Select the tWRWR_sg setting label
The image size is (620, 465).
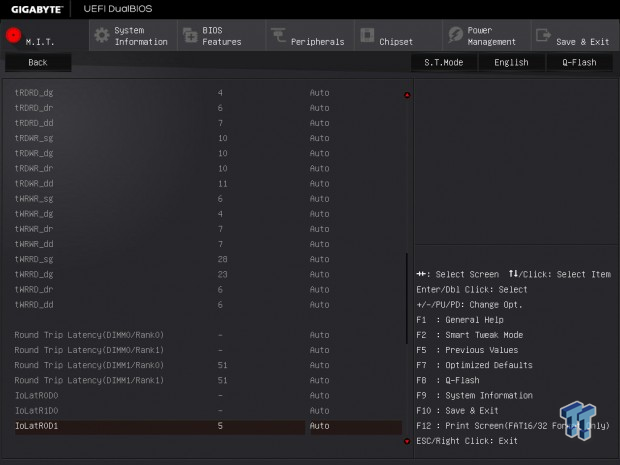(x=34, y=199)
